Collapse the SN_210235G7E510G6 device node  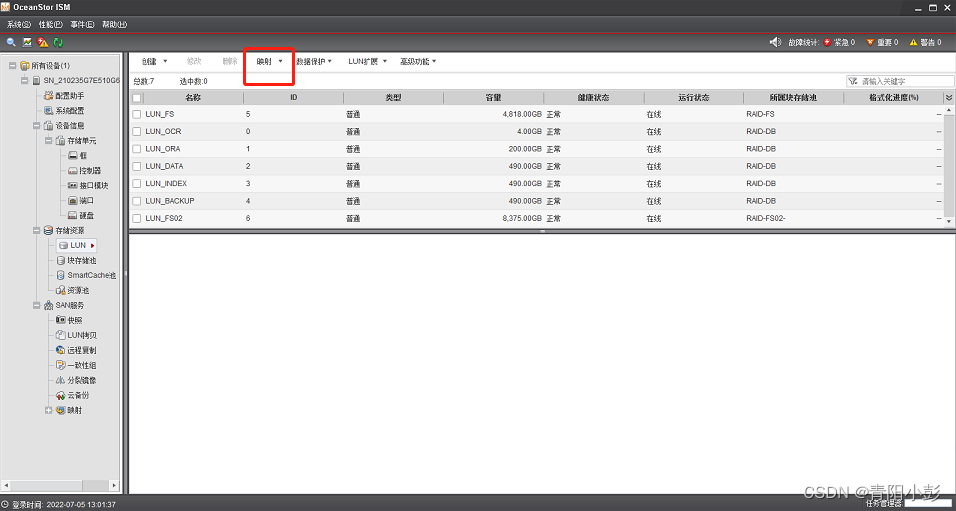coord(24,80)
